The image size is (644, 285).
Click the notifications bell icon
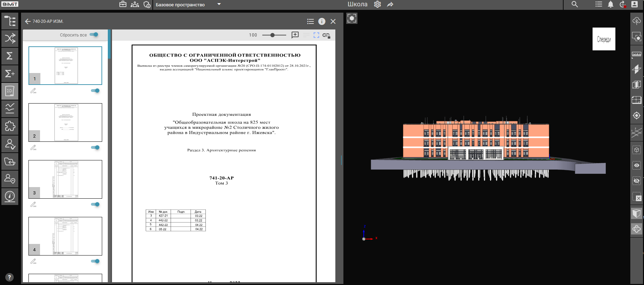pos(611,4)
